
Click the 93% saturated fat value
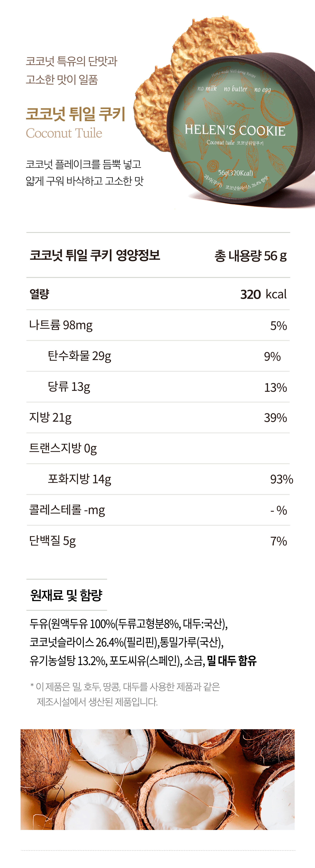pos(282,479)
